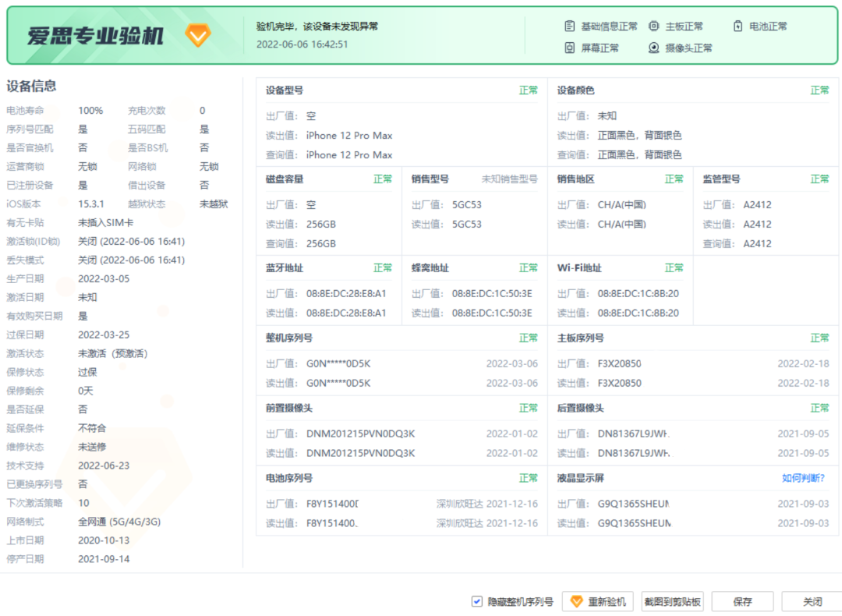Click the 上市日期 value 2020-10-13
This screenshot has width=842, height=616.
[x=104, y=540]
